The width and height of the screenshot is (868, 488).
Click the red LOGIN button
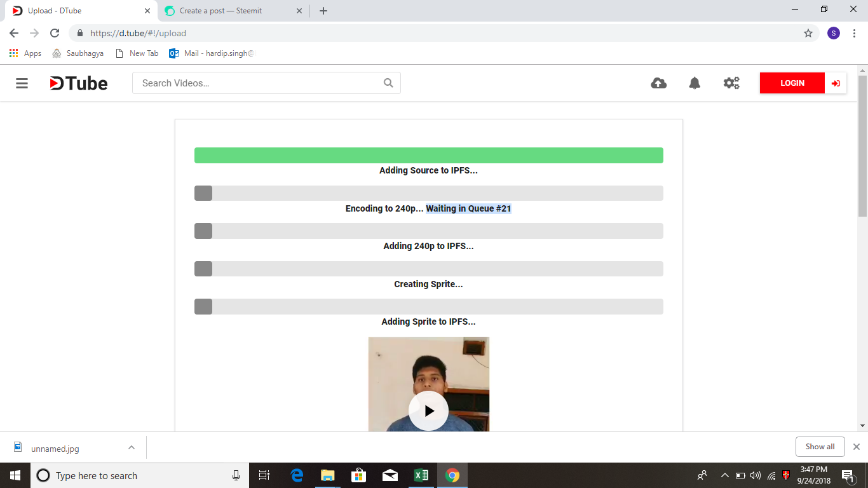[x=792, y=83]
